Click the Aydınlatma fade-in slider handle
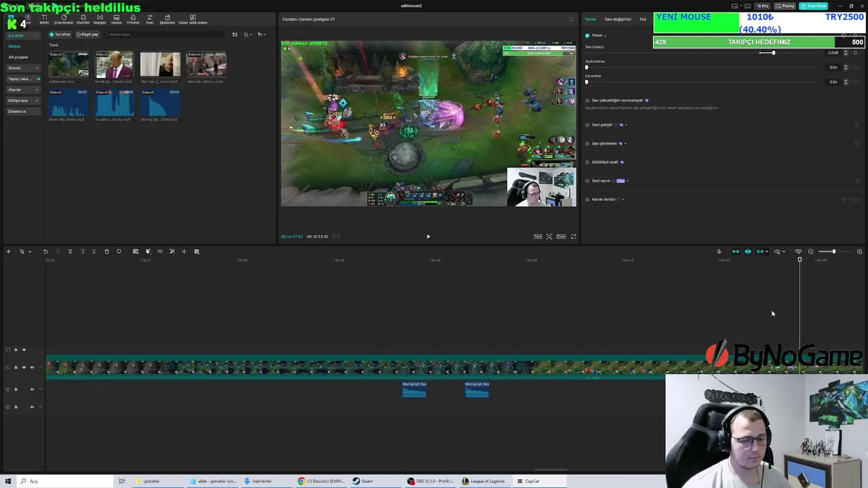This screenshot has height=488, width=868. tap(587, 67)
